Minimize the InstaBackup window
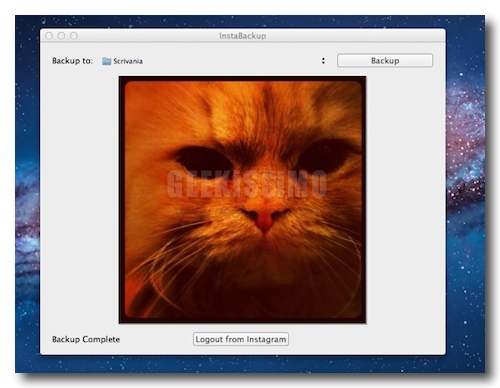This screenshot has height=388, width=500. click(61, 36)
